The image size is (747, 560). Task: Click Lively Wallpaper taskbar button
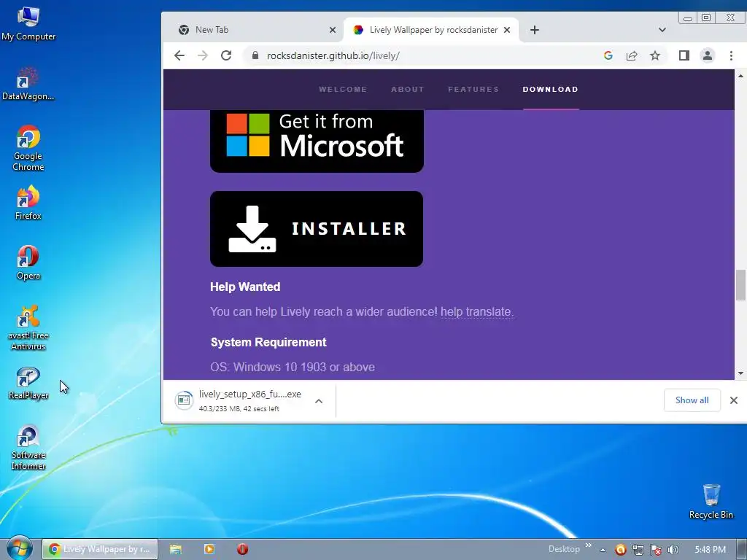tap(100, 549)
